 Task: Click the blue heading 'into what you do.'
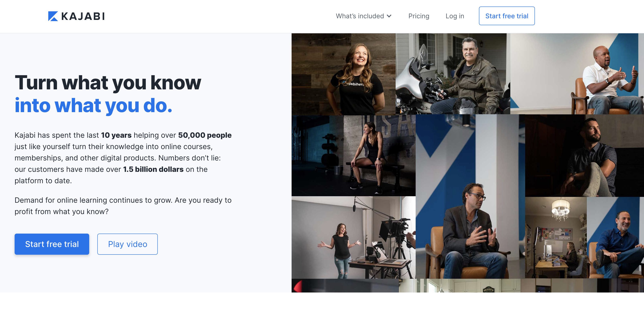[x=93, y=105]
